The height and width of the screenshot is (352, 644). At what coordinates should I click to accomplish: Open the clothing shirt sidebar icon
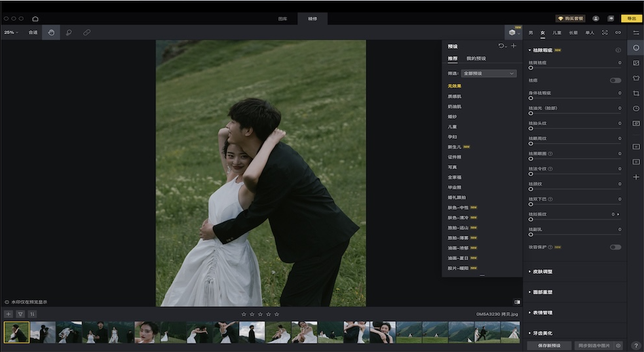coord(635,78)
